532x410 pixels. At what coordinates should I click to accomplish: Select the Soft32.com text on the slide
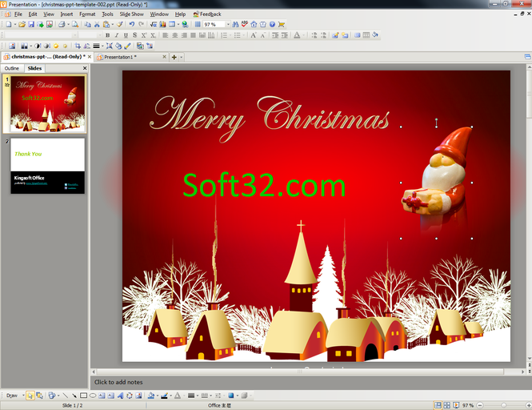tap(264, 185)
